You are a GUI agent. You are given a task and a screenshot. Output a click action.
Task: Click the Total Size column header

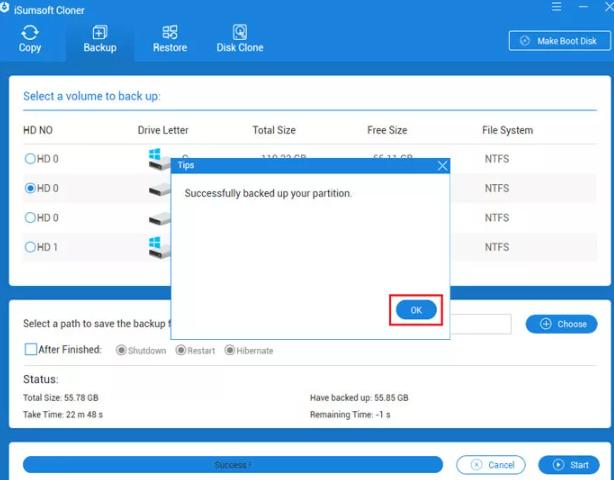(274, 130)
